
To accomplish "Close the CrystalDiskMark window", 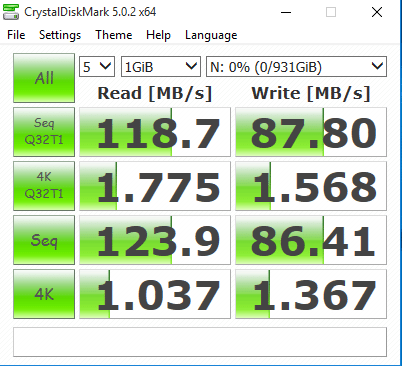I will 377,12.
